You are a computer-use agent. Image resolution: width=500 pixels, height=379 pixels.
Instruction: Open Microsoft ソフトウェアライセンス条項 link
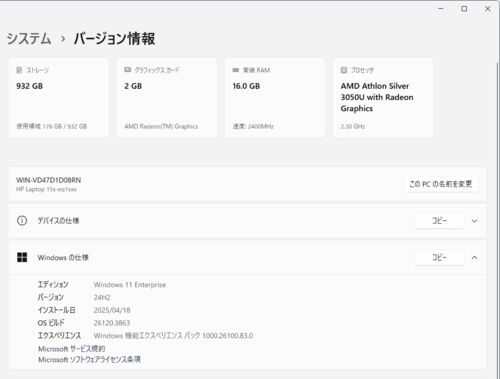(x=89, y=360)
